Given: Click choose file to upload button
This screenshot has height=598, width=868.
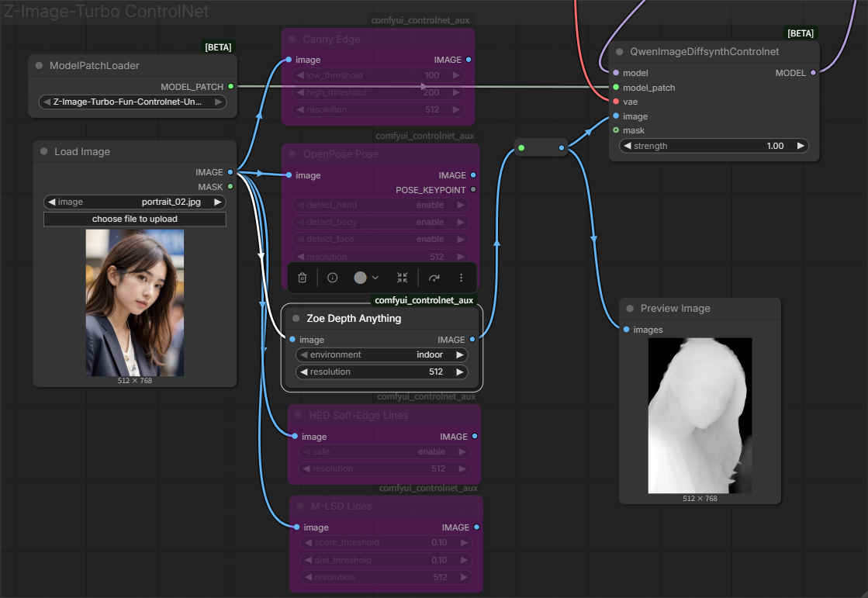Looking at the screenshot, I should (x=134, y=219).
